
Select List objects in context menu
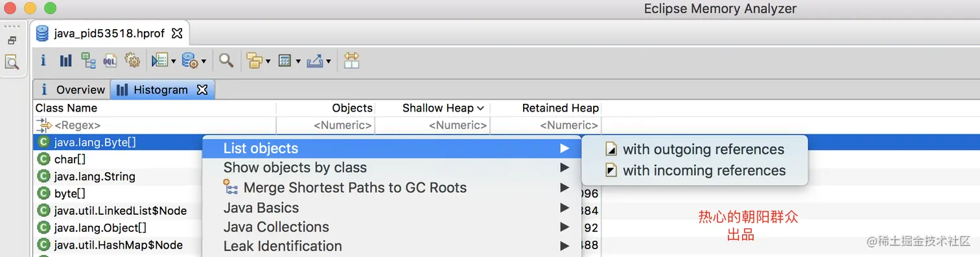tap(391, 149)
